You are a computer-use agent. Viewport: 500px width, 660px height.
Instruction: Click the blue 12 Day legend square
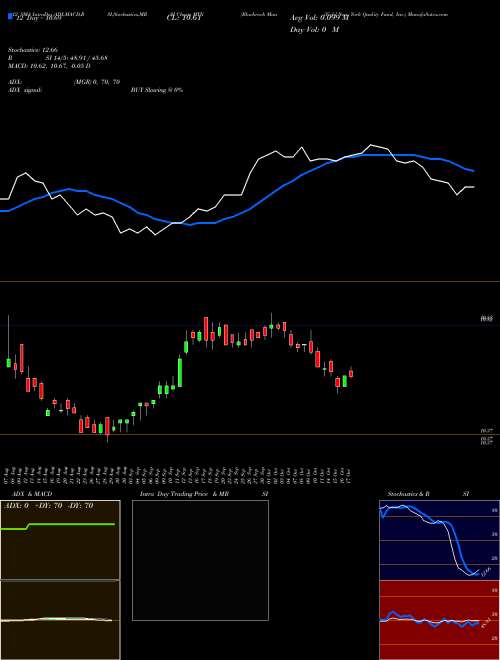tap(10, 17)
